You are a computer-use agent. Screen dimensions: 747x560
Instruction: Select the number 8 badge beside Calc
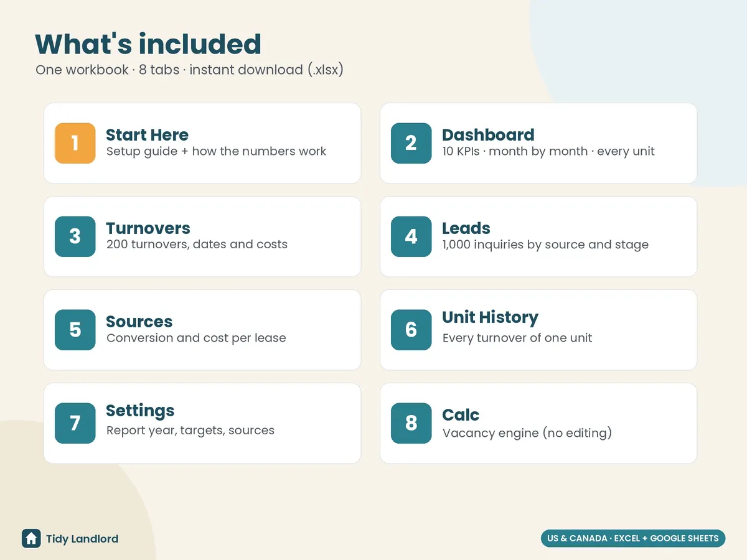(x=411, y=423)
